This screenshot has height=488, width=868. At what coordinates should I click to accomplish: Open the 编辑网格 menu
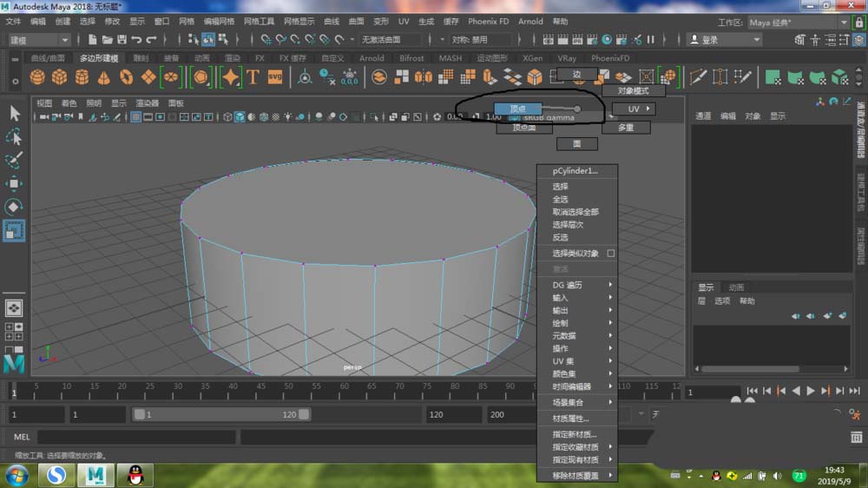[219, 22]
